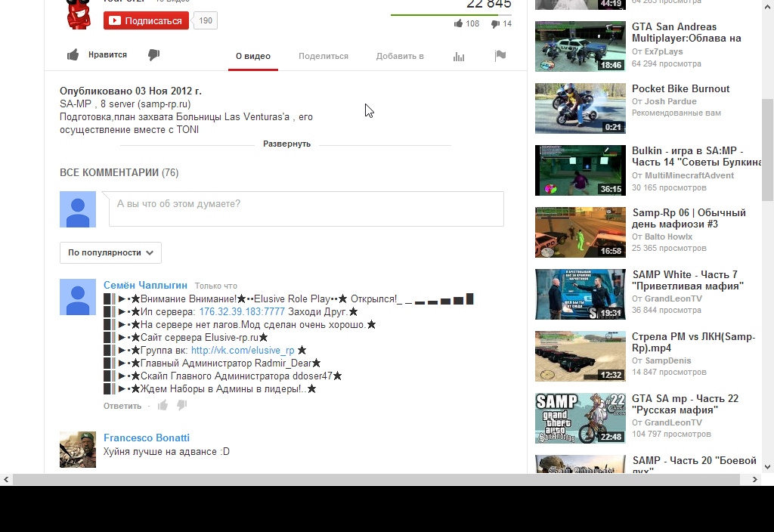Image resolution: width=774 pixels, height=532 pixels.
Task: Click Семён Чаплыгин's blue avatar
Action: [x=78, y=297]
